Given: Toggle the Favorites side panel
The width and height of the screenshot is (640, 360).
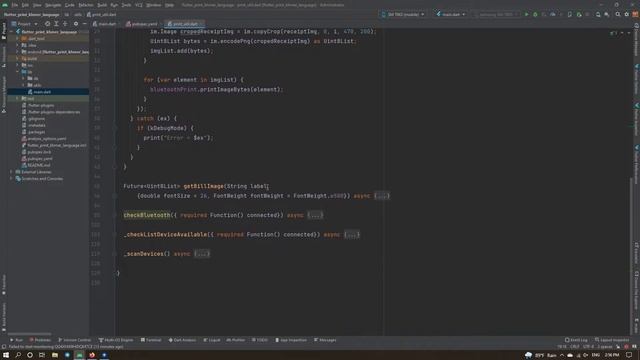Looking at the screenshot, I should click(x=4, y=284).
